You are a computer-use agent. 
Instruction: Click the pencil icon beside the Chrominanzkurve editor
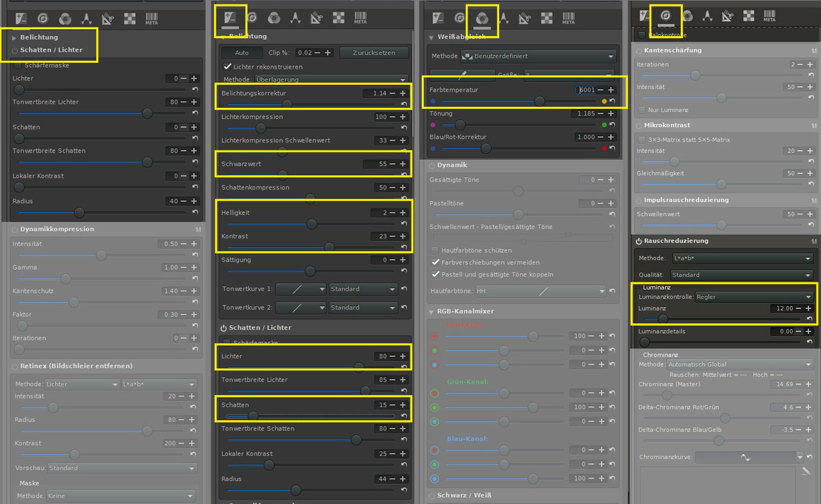pos(806,471)
